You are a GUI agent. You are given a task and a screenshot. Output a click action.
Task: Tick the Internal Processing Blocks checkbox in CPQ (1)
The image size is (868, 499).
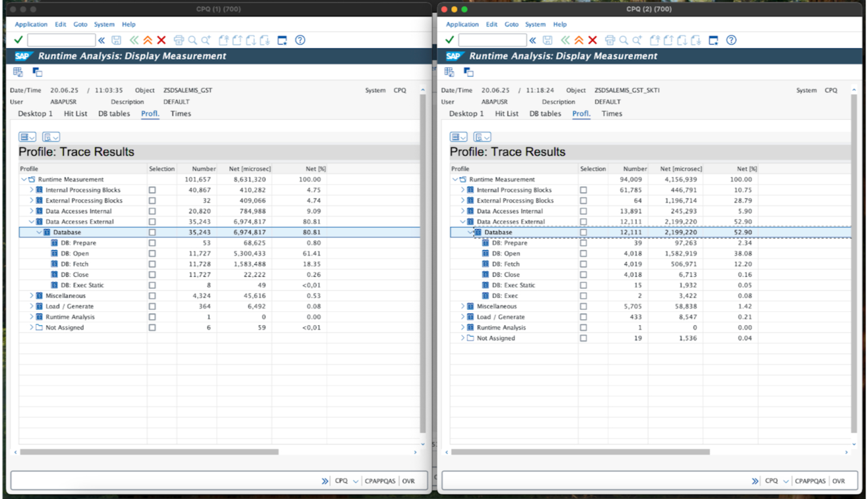coord(152,190)
